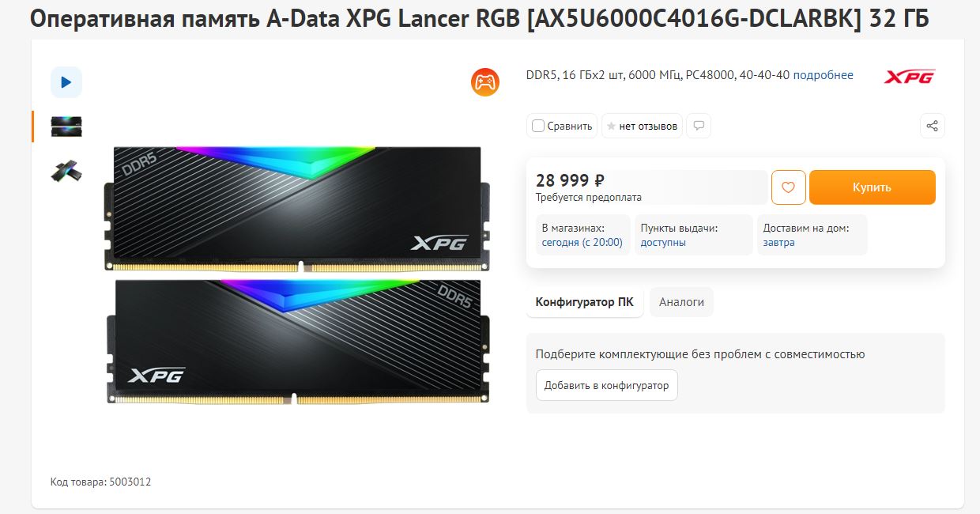
Task: Click the share icon
Action: [933, 126]
